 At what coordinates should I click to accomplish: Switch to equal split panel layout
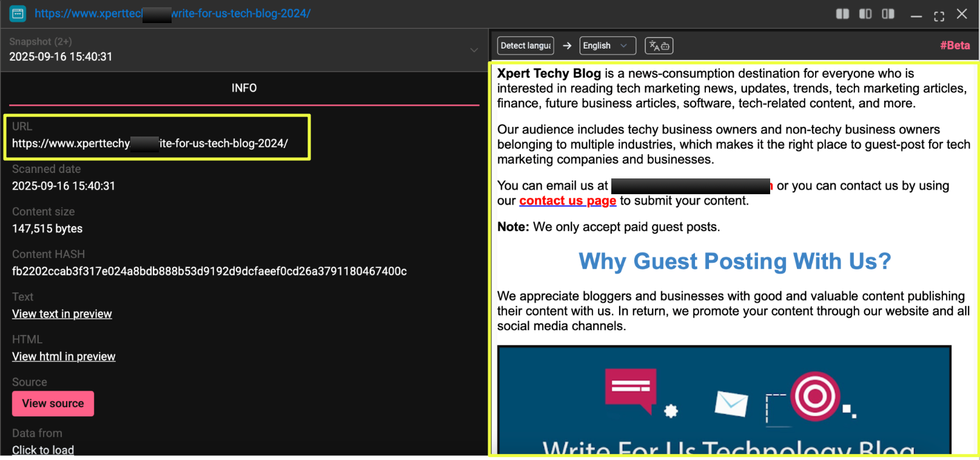pos(842,14)
